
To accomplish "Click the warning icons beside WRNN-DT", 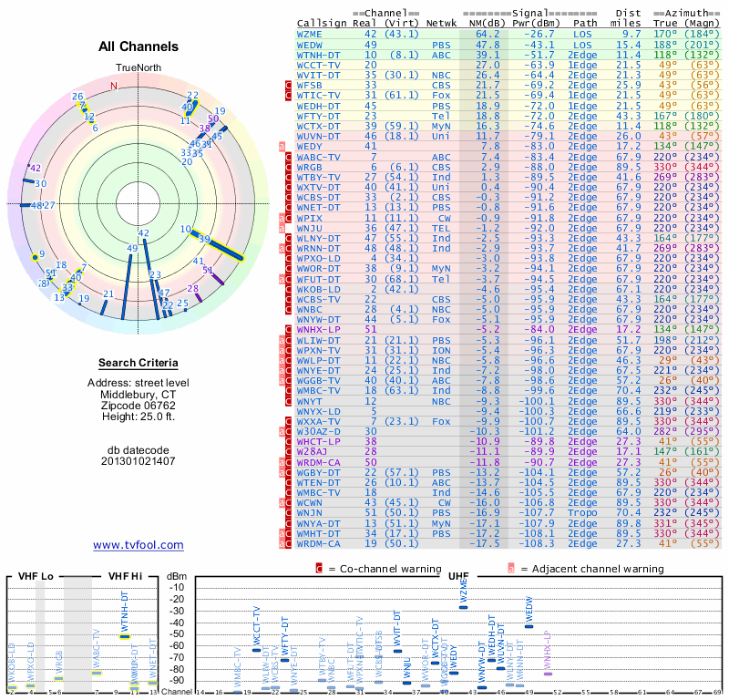I will (x=285, y=248).
